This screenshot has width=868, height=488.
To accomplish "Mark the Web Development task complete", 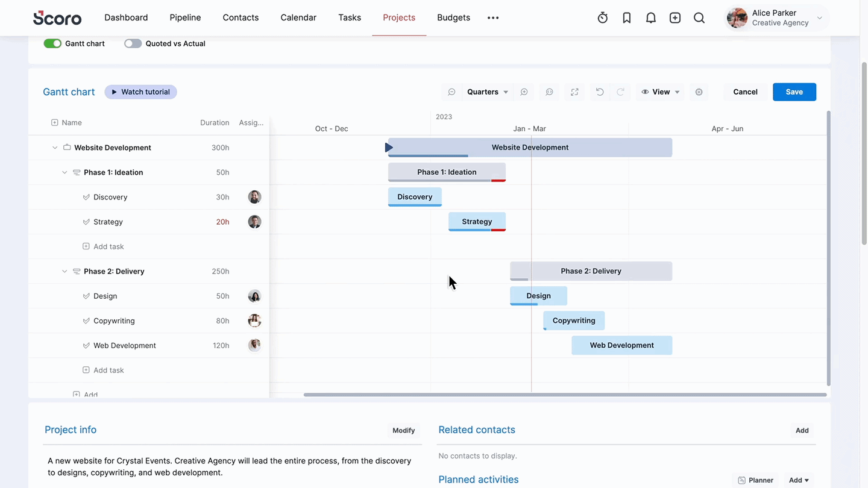I will [x=86, y=345].
